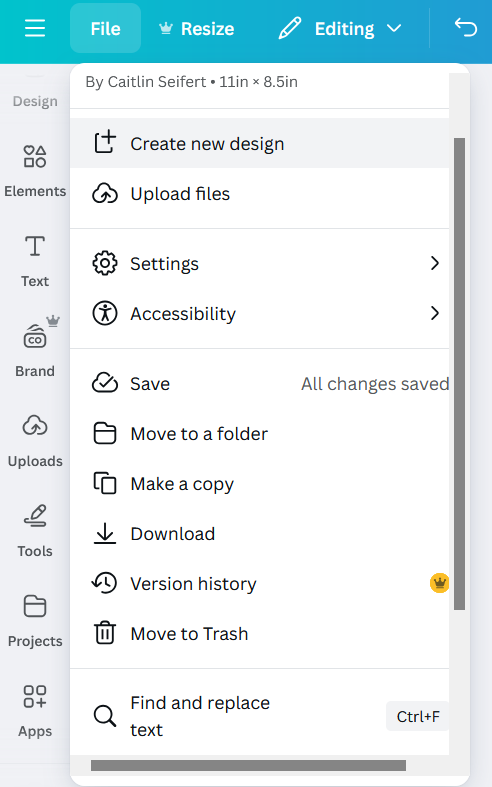The image size is (492, 787).
Task: Click the Version history clock icon
Action: (104, 583)
